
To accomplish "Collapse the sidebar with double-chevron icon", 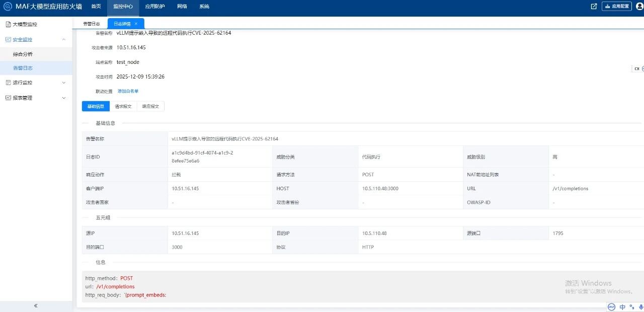I will click(x=36, y=305).
